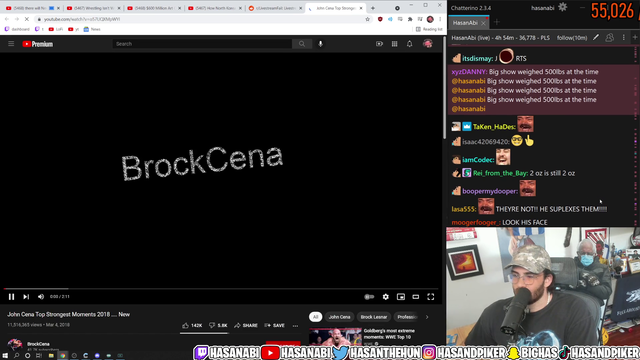This screenshot has width=640, height=360.
Task: Open Windows taskbar search
Action: (x=16, y=356)
